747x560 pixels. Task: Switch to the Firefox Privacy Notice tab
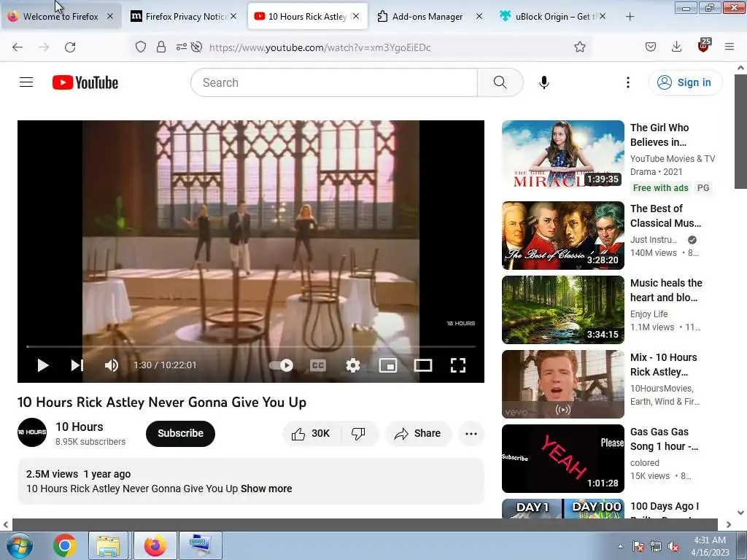click(x=184, y=16)
